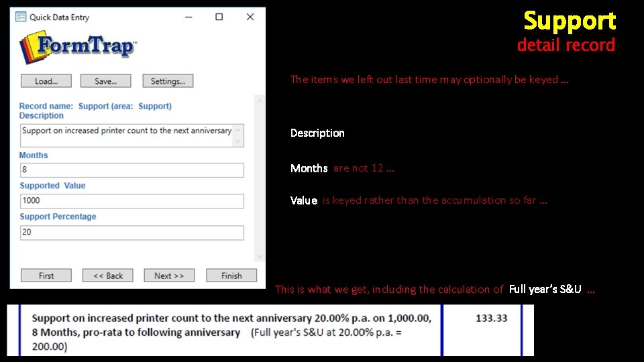Click form panel scrollbar down arrow
Image resolution: width=644 pixels, height=362 pixels.
coord(260,257)
